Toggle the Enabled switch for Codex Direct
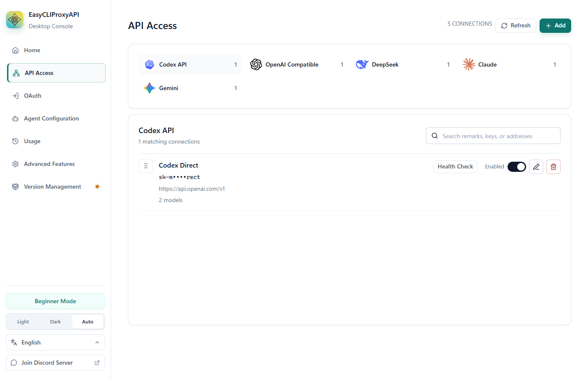The image size is (588, 379). tap(517, 167)
